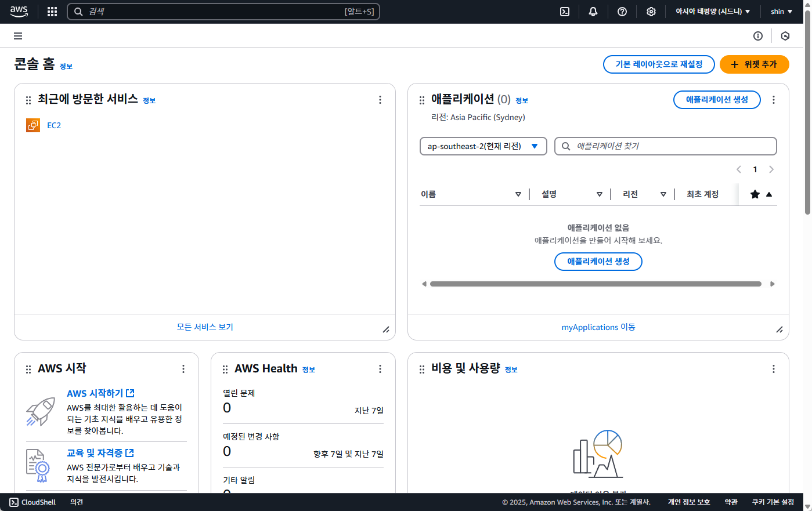Focus the 애플리케이션 찾기 search field
812x511 pixels.
click(666, 146)
